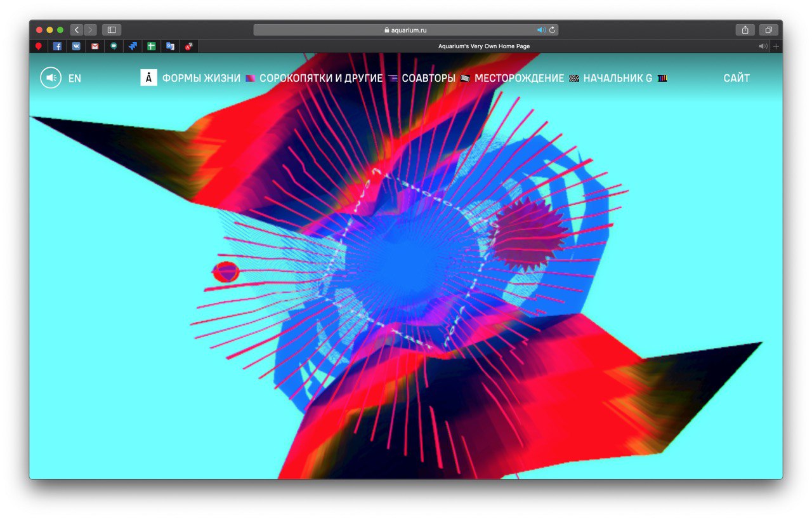Open the red pin favorite bookmark
The width and height of the screenshot is (812, 518).
pos(39,46)
